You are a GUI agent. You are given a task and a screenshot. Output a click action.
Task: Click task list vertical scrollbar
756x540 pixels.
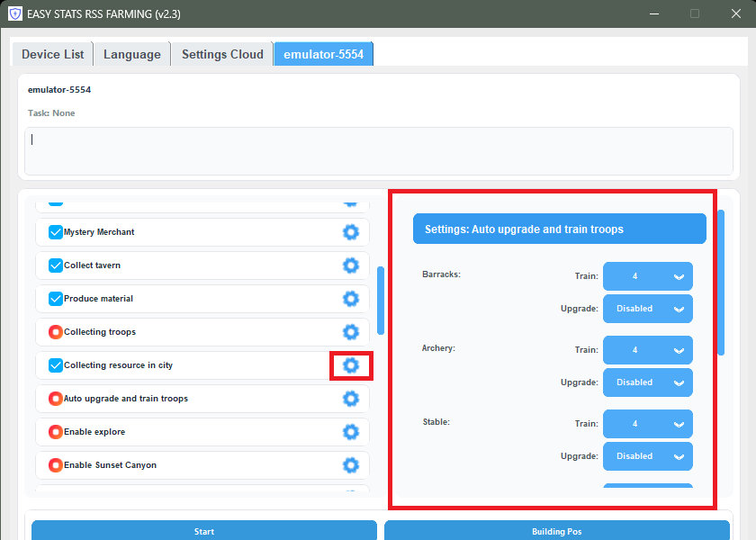(x=381, y=300)
